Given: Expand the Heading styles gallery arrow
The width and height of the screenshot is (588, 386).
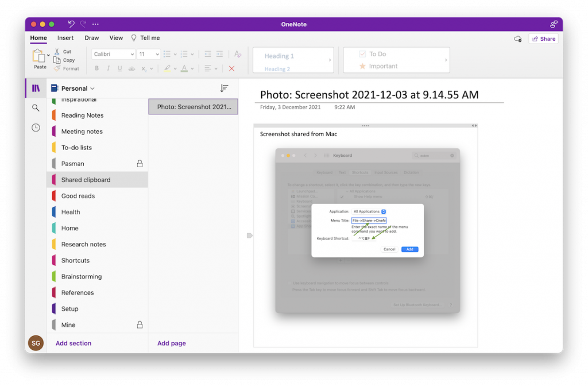Looking at the screenshot, I should coord(330,60).
